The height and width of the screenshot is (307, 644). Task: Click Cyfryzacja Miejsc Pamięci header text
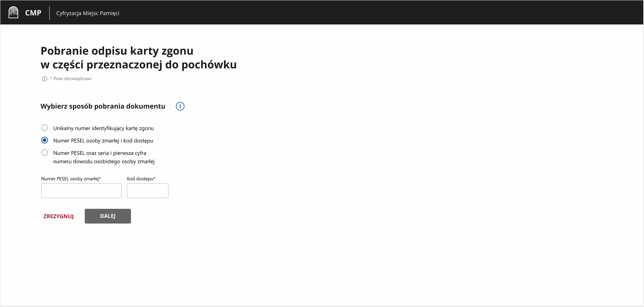click(88, 13)
